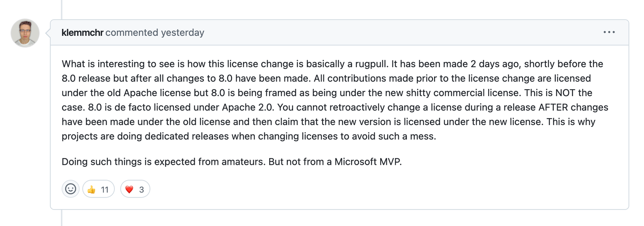The height and width of the screenshot is (226, 644).
Task: Open the three-dot comment options menu
Action: [609, 32]
